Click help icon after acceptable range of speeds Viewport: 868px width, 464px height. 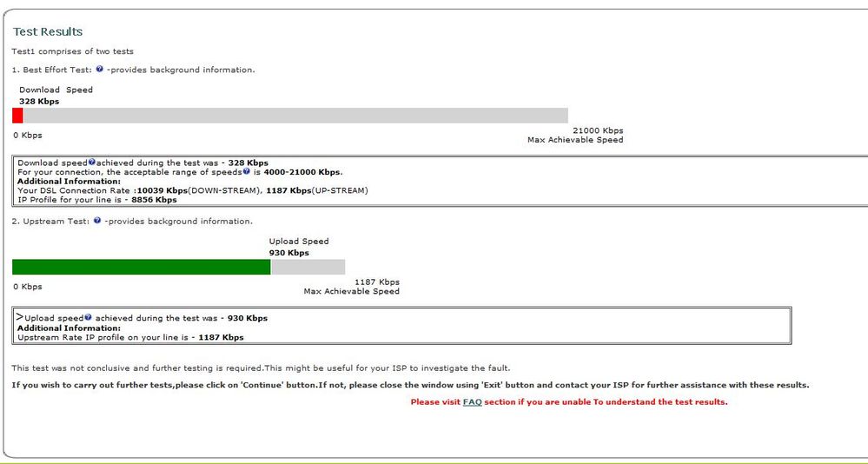click(x=247, y=171)
